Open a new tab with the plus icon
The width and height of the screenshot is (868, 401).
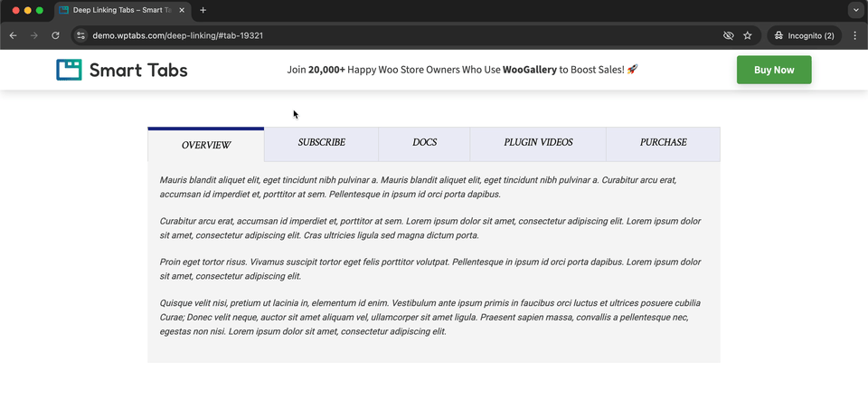pos(203,10)
